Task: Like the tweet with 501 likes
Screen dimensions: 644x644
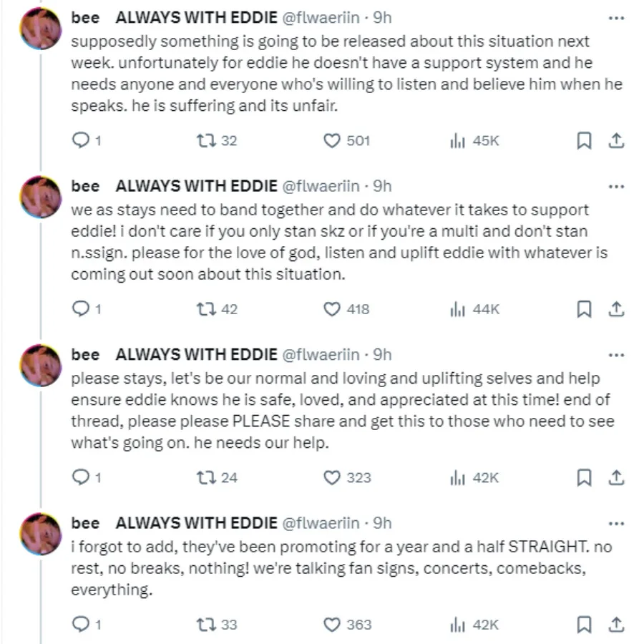Action: 331,141
